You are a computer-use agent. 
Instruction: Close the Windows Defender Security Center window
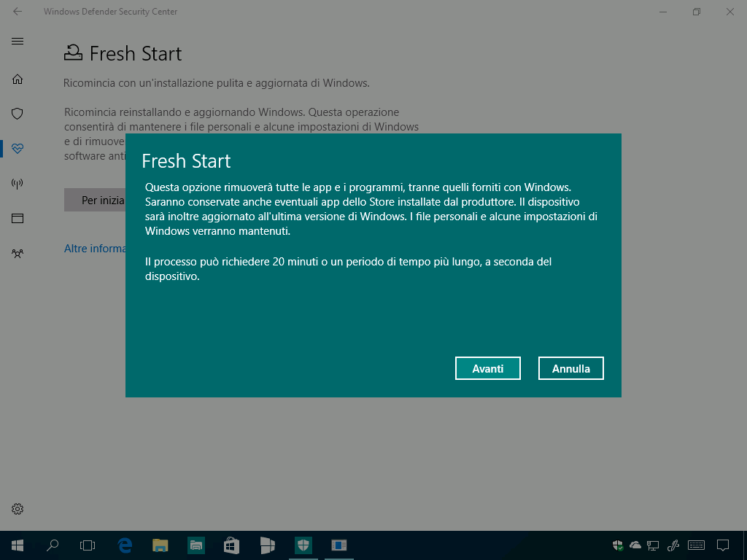[729, 12]
